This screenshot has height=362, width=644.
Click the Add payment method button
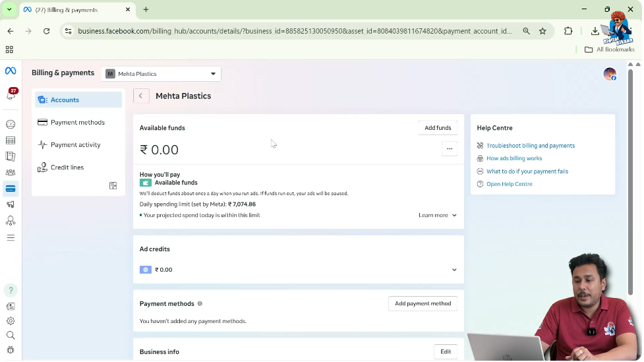423,304
